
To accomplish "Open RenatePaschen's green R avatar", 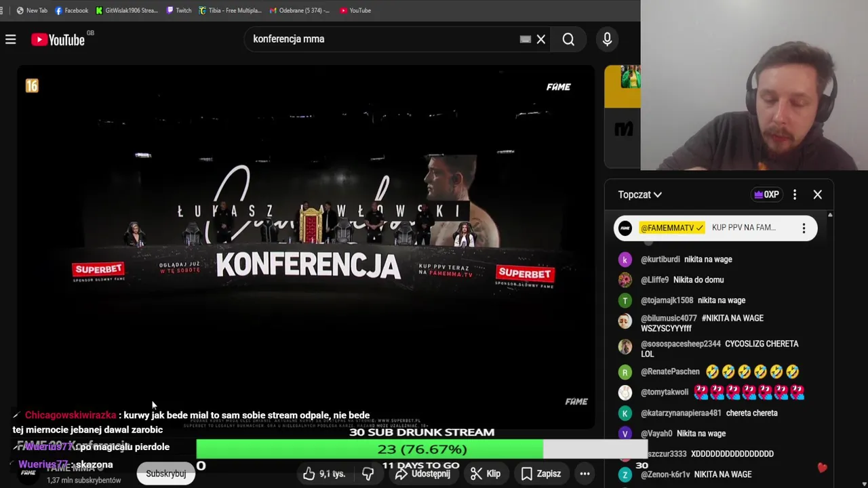I will point(625,372).
